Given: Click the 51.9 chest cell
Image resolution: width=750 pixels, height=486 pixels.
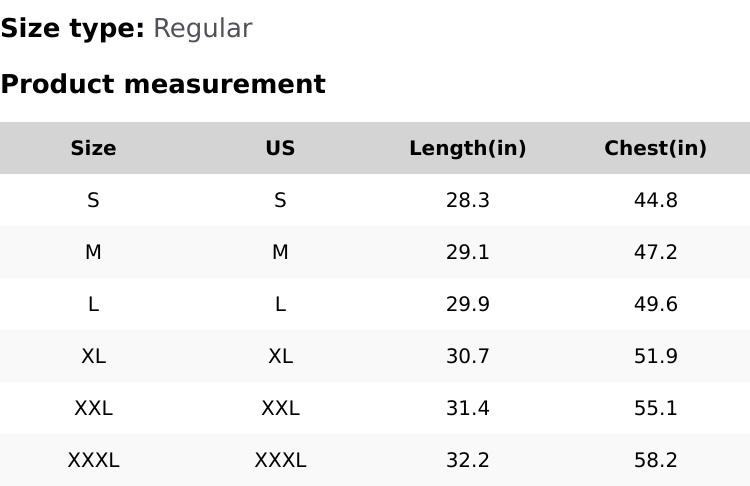Looking at the screenshot, I should click(655, 356).
